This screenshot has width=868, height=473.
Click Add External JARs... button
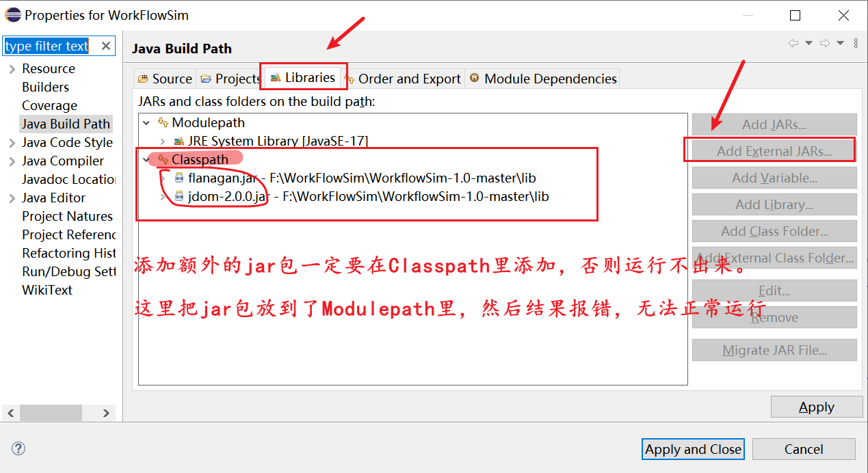coord(774,151)
